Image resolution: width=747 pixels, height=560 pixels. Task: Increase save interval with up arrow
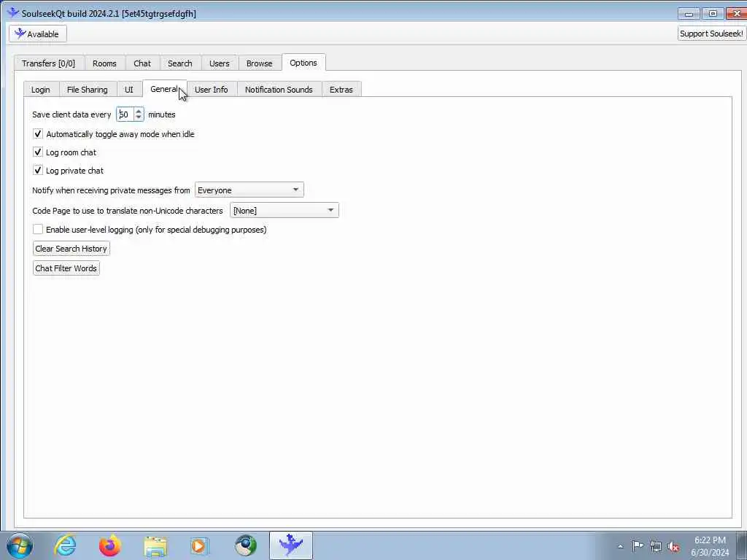point(138,111)
